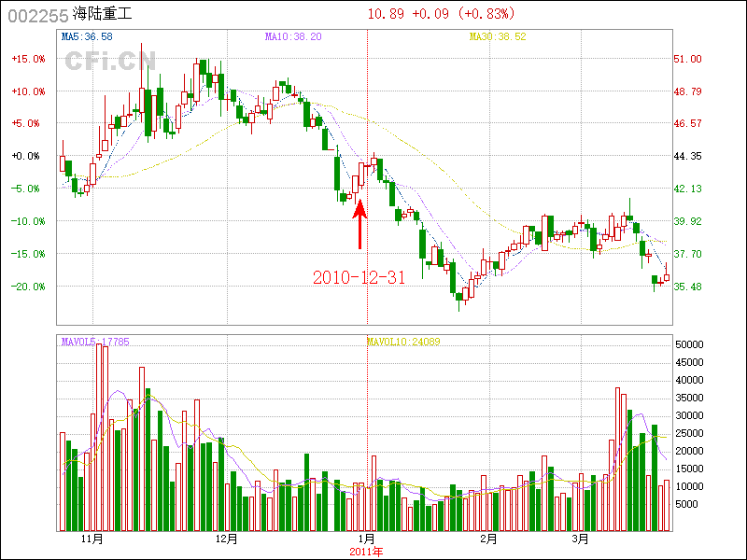Viewport: 747px width, 560px height.
Task: Click the +15.0% percent axis label
Action: 28,59
